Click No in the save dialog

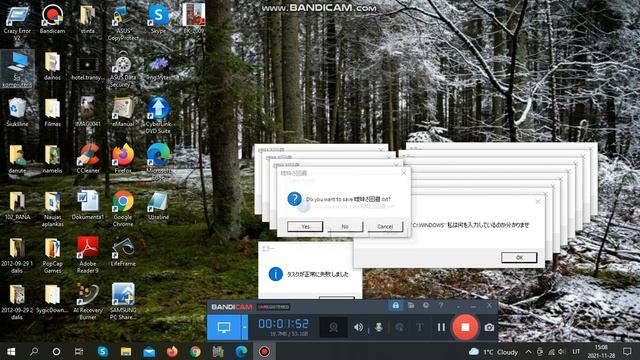[345, 227]
